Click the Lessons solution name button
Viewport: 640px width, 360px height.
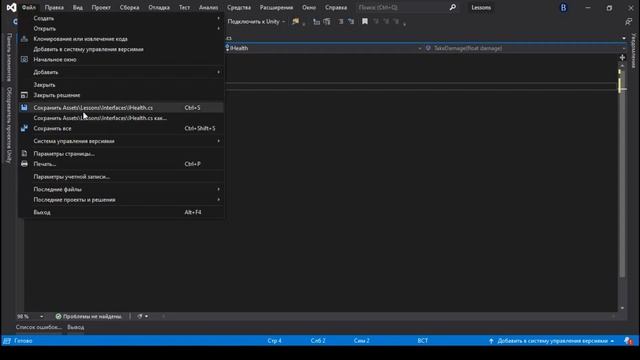(x=481, y=7)
